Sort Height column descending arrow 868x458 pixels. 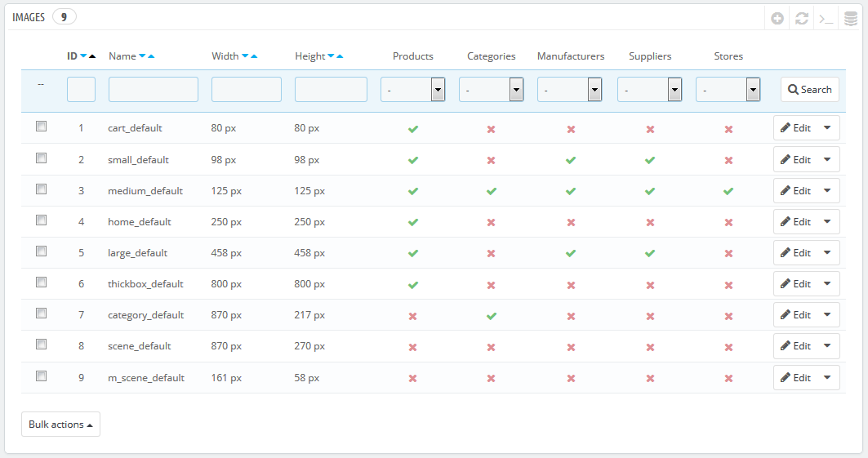point(331,56)
